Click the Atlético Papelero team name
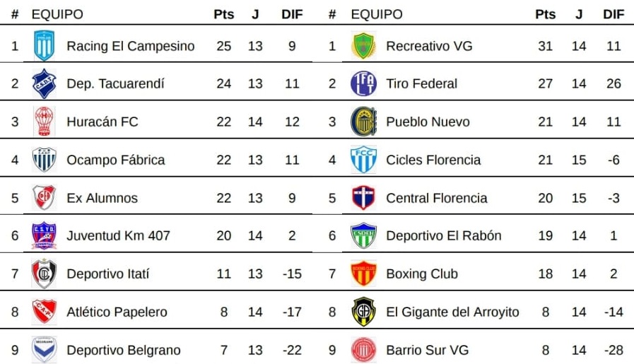Viewport: 634px width, 364px height. 117,312
